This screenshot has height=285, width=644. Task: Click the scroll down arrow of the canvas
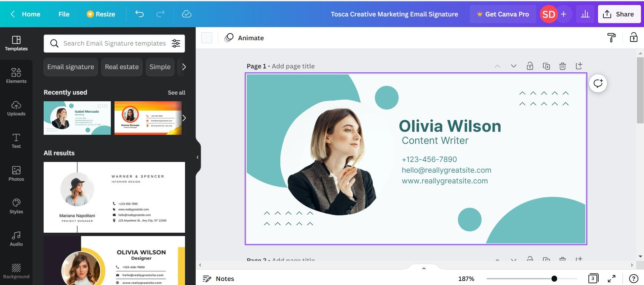[x=640, y=256]
